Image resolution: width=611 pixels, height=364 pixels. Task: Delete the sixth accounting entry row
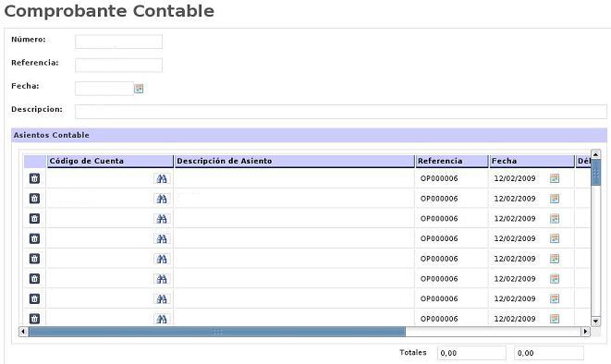pyautogui.click(x=35, y=279)
